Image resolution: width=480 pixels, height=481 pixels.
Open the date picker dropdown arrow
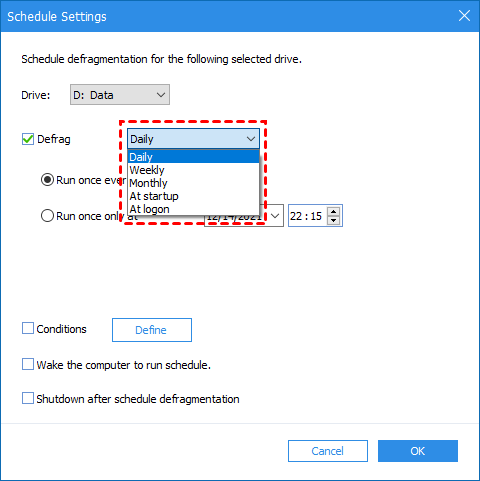tap(275, 216)
